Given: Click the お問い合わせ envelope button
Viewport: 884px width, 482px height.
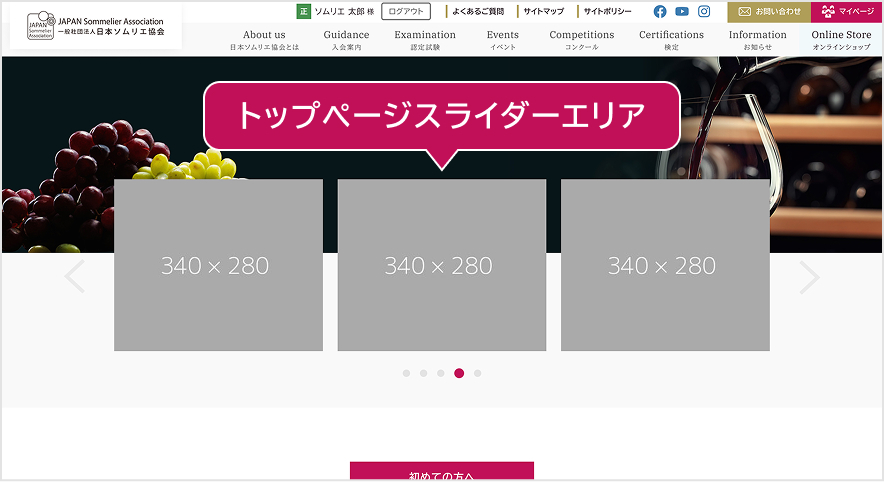Looking at the screenshot, I should point(768,12).
